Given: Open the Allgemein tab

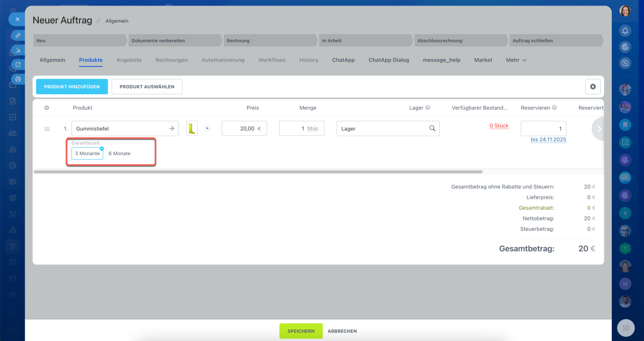Looking at the screenshot, I should click(x=52, y=60).
